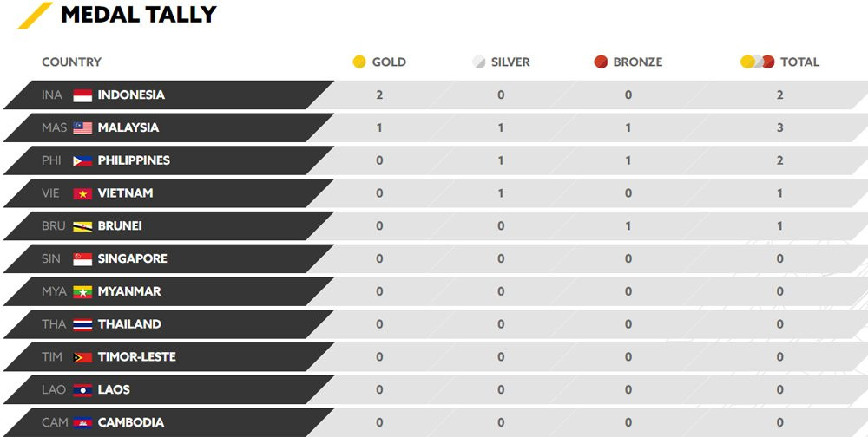Open the MALAYSIA country name link
The height and width of the screenshot is (437, 868).
pyautogui.click(x=128, y=128)
